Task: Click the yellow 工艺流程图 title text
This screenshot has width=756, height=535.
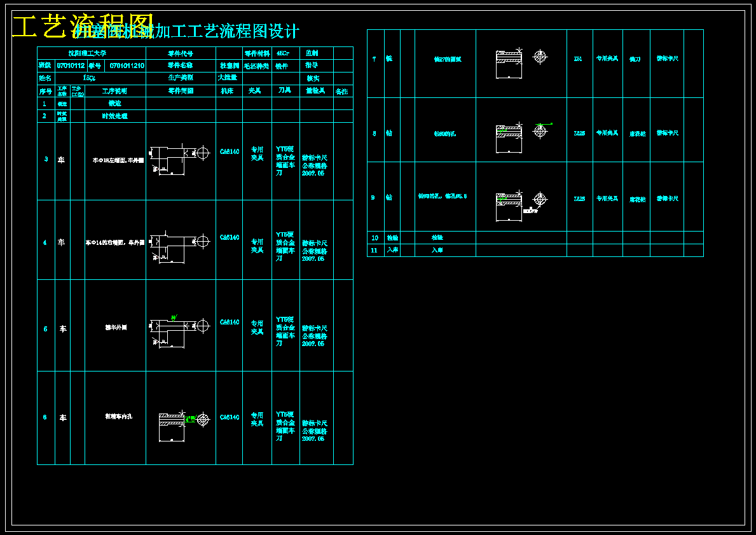Action: [83, 26]
